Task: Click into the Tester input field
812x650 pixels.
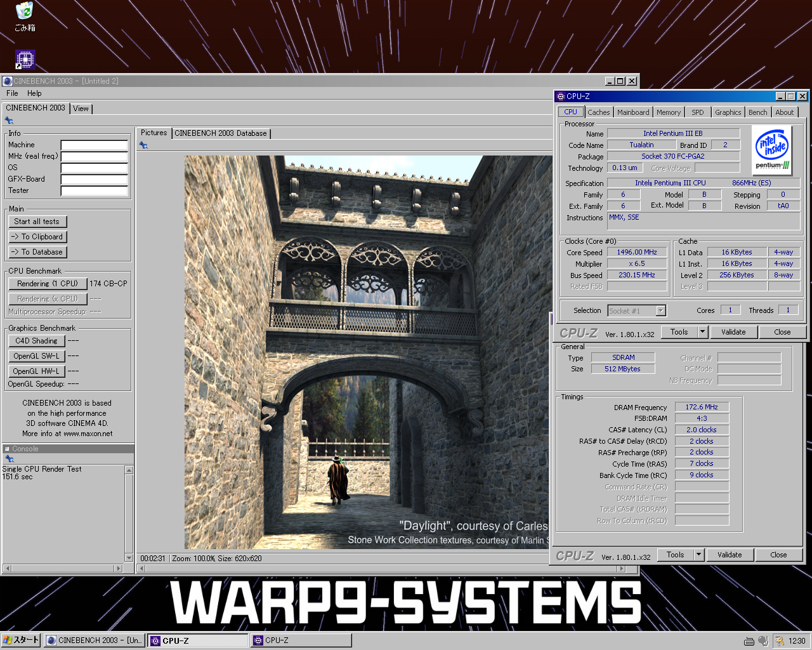Action: coord(95,191)
